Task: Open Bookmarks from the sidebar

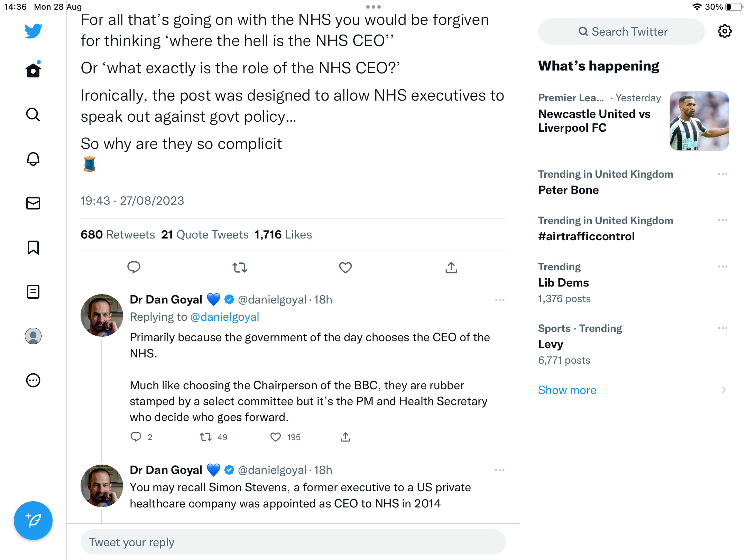Action: coord(33,248)
